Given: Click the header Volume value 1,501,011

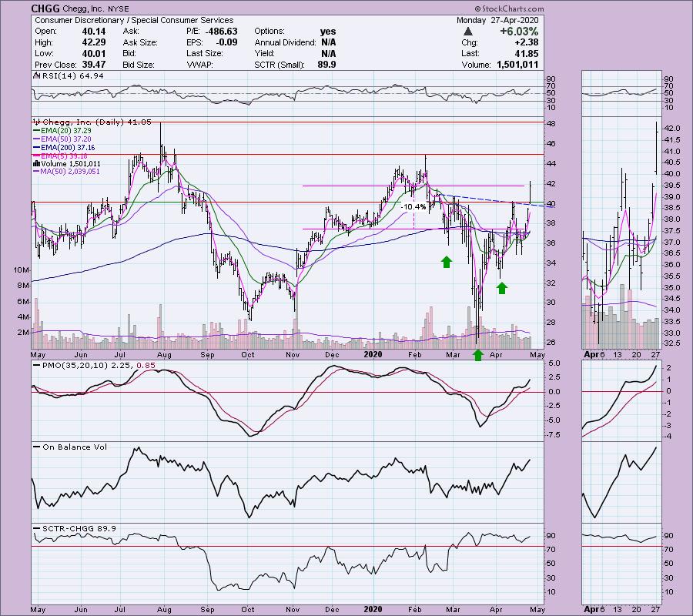Looking at the screenshot, I should coord(517,65).
